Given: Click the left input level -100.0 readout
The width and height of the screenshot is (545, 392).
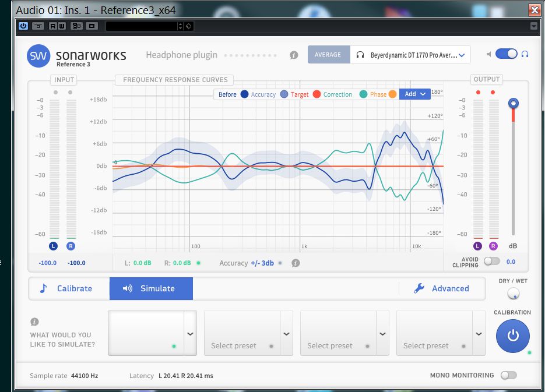Looking at the screenshot, I should (48, 263).
